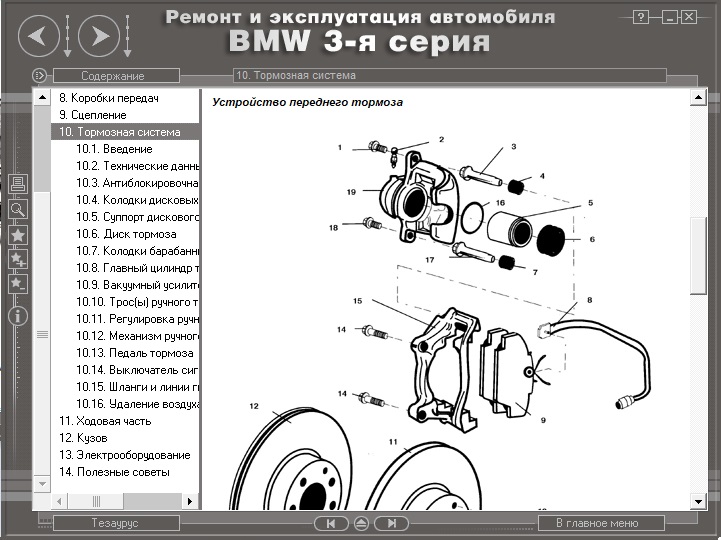Open section 10.12. Механизм ручного
The width and height of the screenshot is (721, 540).
(x=137, y=336)
